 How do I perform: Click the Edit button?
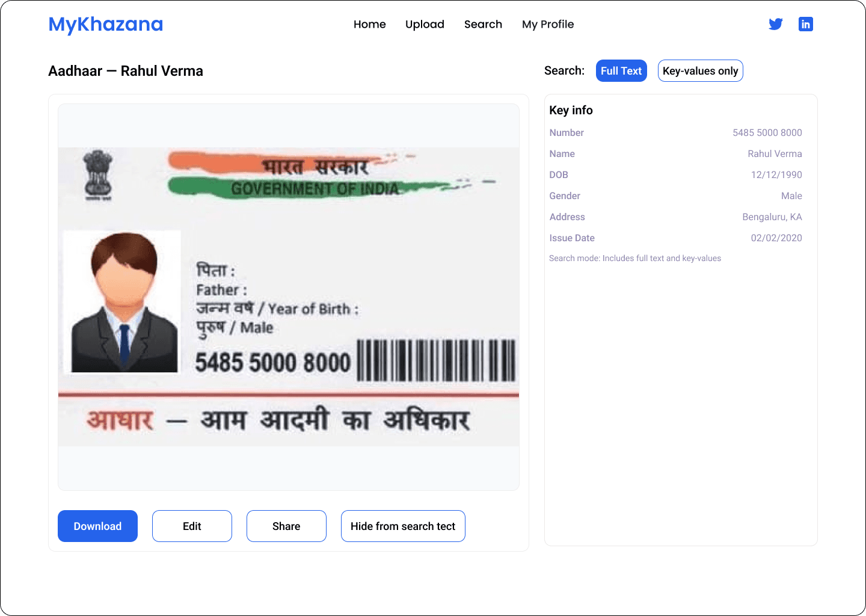tap(192, 526)
